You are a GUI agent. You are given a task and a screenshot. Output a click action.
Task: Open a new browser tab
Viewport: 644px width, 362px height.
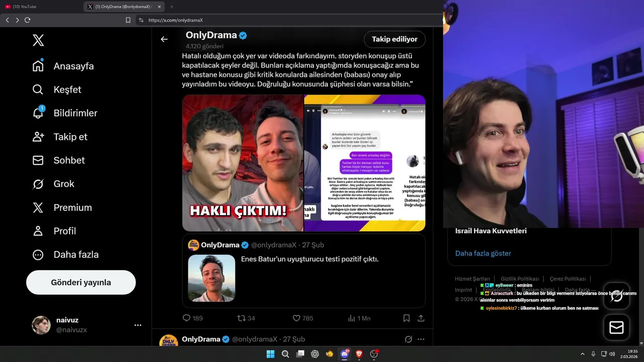pos(172,7)
